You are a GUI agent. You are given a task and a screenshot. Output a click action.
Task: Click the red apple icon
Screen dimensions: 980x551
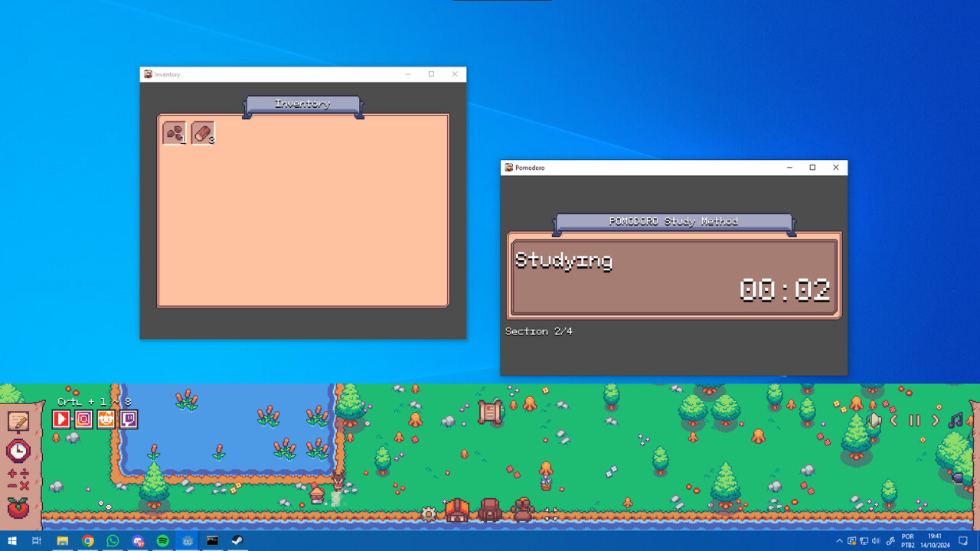tap(18, 507)
